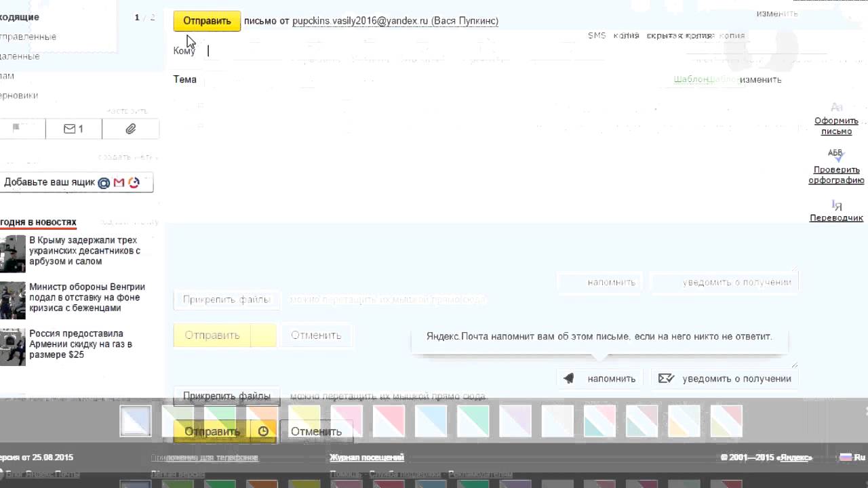Filter messages with attachments using paperclip icon

pyautogui.click(x=131, y=129)
